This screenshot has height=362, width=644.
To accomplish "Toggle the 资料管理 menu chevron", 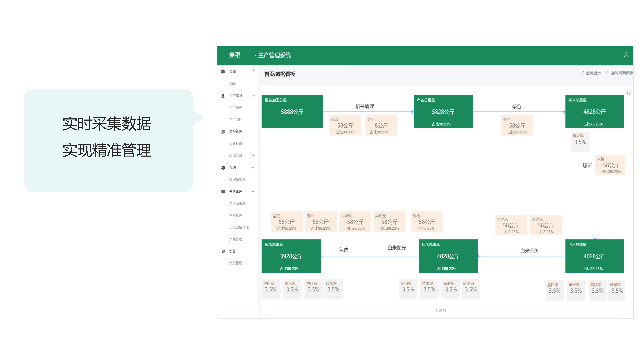I will pos(253,192).
